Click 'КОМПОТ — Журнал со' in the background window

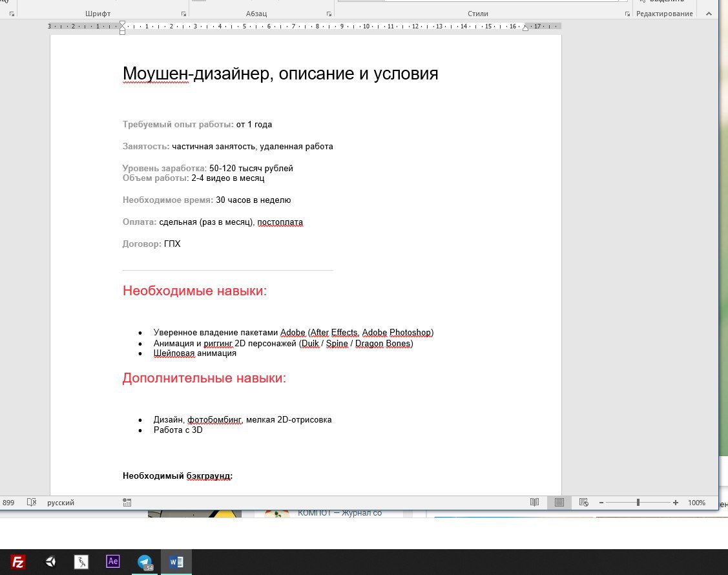click(340, 513)
